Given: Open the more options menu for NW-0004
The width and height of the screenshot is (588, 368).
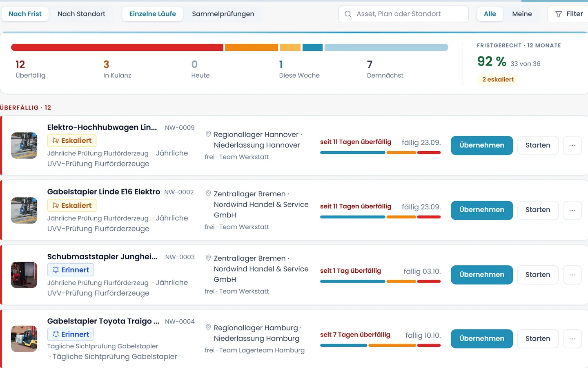Looking at the screenshot, I should click(572, 339).
